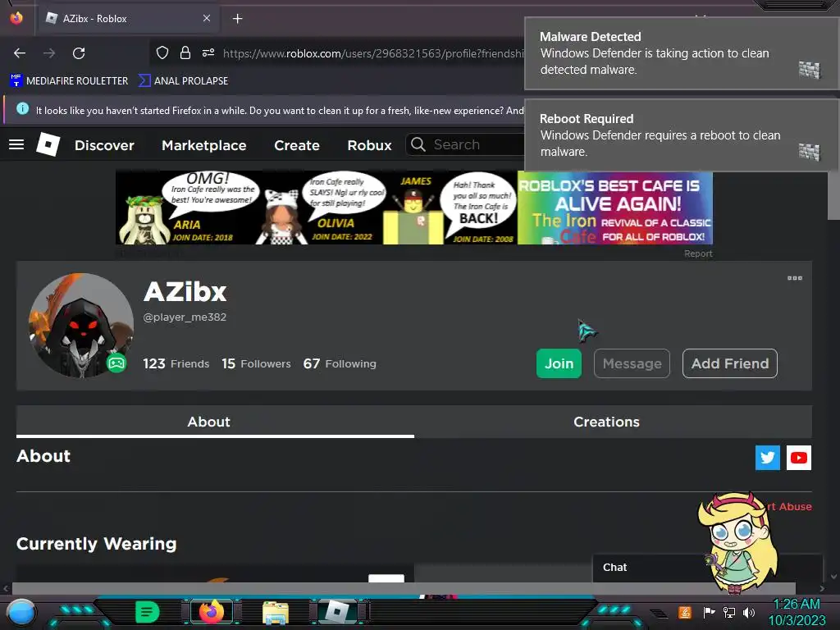Open network tray icon
Image resolution: width=840 pixels, height=630 pixels.
tap(729, 612)
